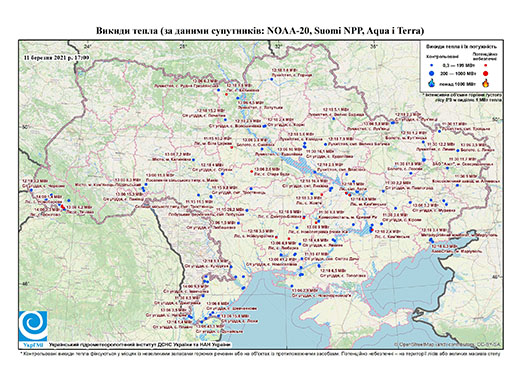Click the red marker near Kamianske reservoir
The height and width of the screenshot is (368, 520).
pos(372,230)
